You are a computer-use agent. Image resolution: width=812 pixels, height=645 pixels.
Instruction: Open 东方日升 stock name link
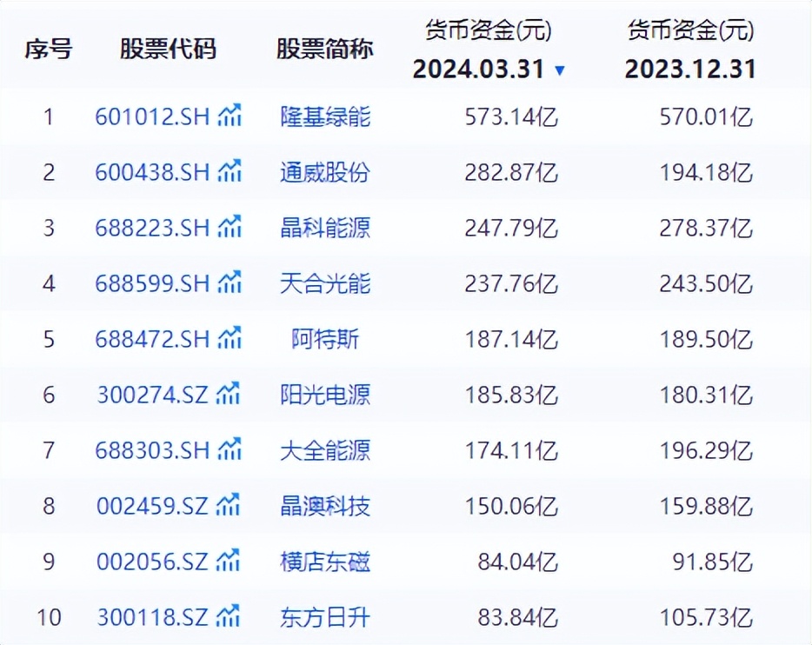325,617
